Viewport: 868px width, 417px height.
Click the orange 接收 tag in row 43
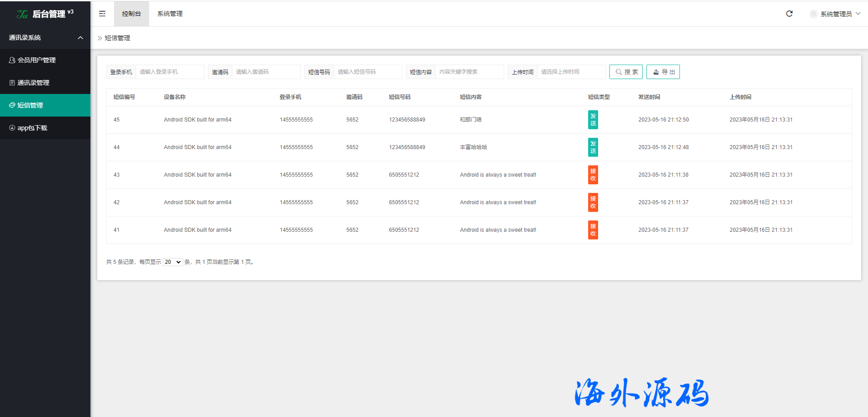coord(593,175)
